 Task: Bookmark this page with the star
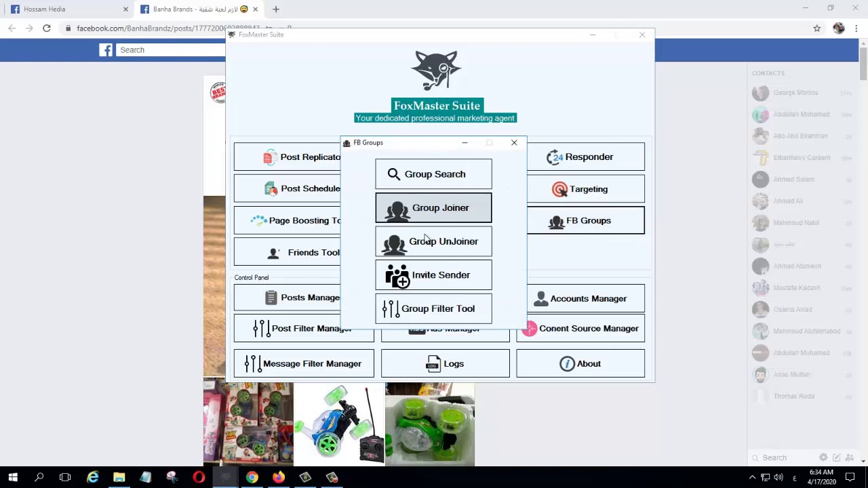click(817, 28)
